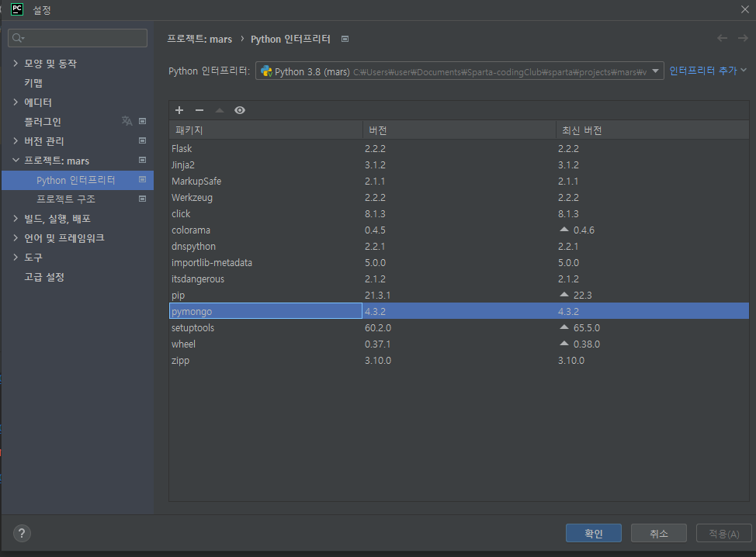Screen dimensions: 756x557
Task: Select the MarkupSafe package row
Action: tap(459, 182)
